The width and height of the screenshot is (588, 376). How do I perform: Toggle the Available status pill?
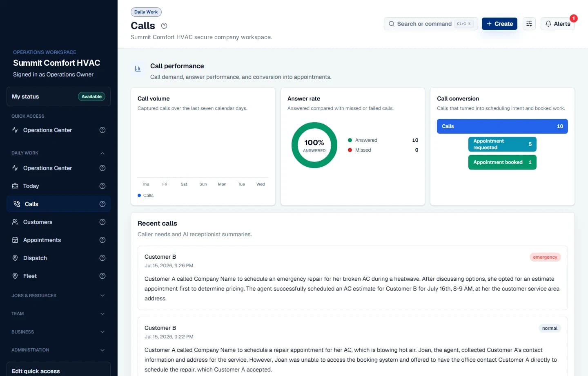[91, 96]
